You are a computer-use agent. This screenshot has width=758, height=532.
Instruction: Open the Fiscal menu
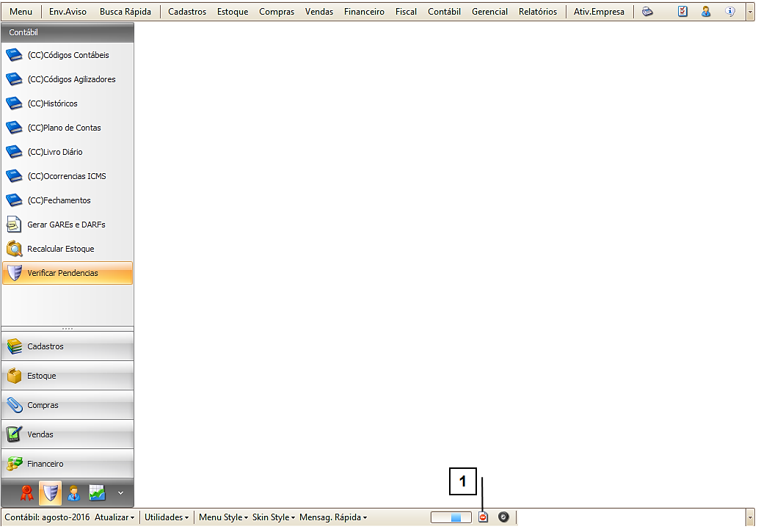click(406, 12)
